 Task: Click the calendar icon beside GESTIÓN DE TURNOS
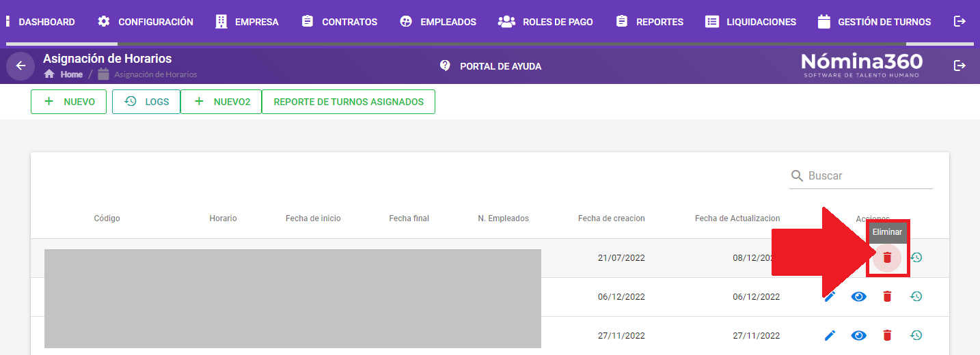point(824,21)
